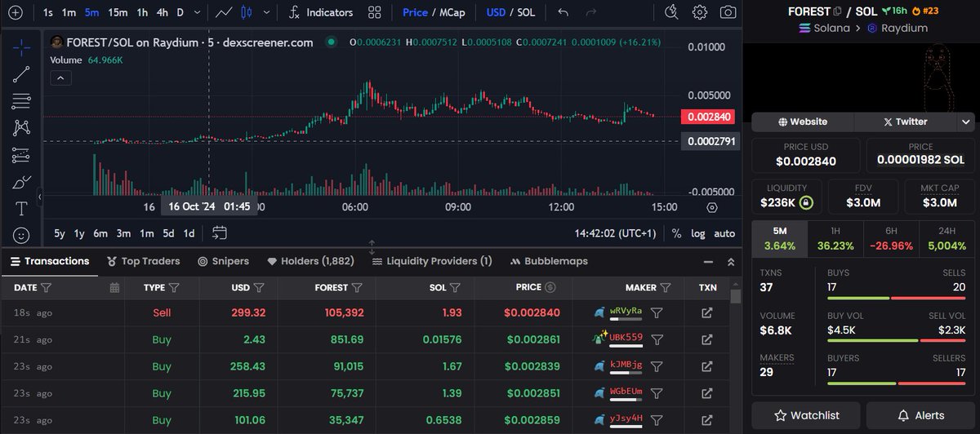Select the 5m timeframe
Image resolution: width=980 pixels, height=434 pixels.
92,12
